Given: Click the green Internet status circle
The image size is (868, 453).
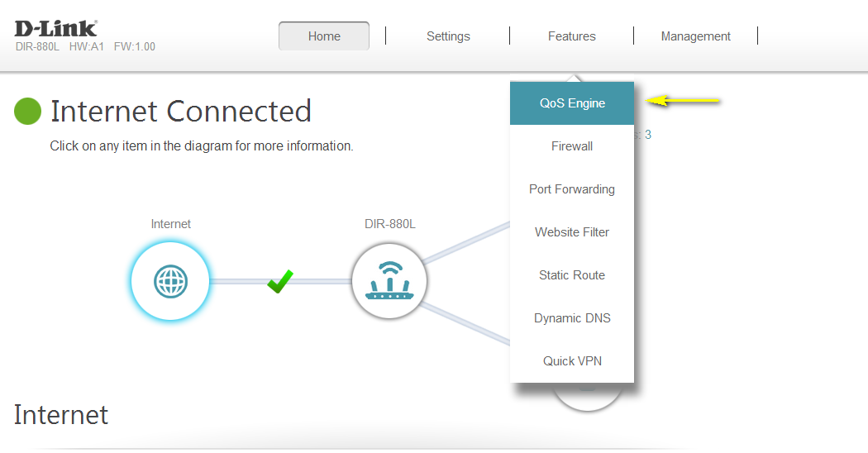Looking at the screenshot, I should (x=28, y=112).
